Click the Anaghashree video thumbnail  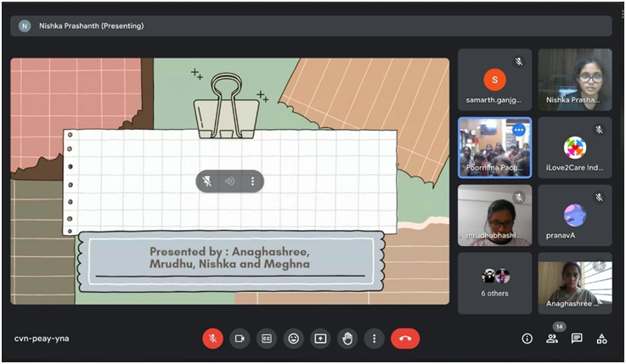[575, 283]
